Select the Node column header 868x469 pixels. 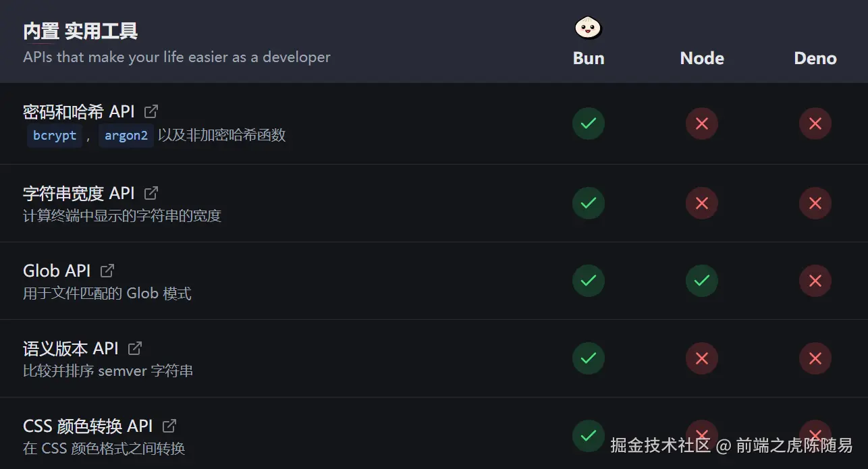(701, 59)
